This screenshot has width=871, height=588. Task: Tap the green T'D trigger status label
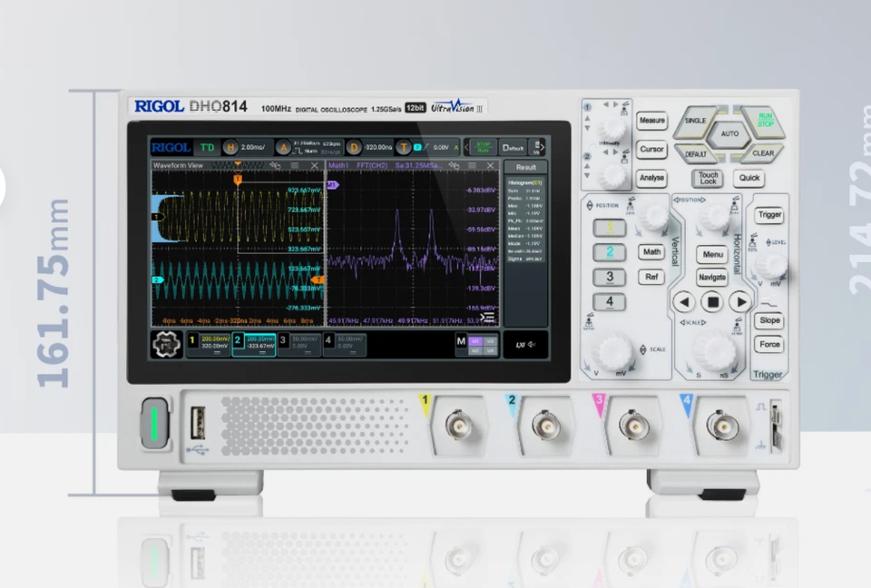click(207, 147)
